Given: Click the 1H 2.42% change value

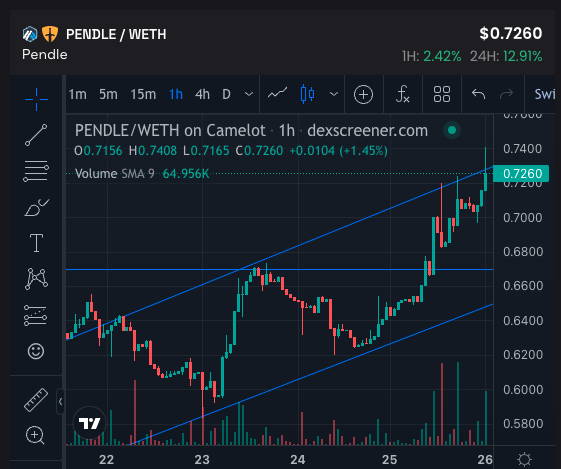Looking at the screenshot, I should pos(431,56).
